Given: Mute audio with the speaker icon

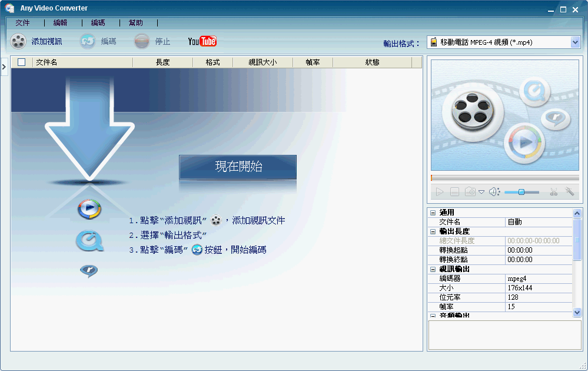Looking at the screenshot, I should pyautogui.click(x=494, y=192).
